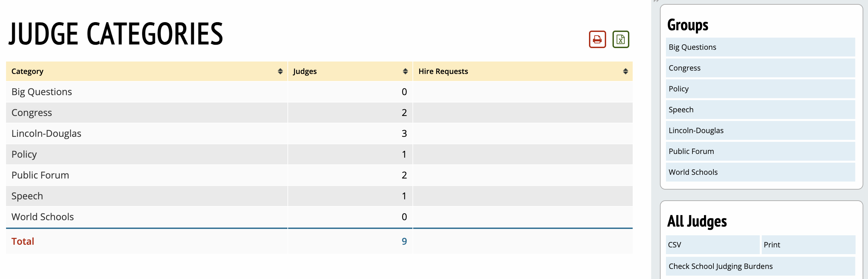Viewport: 868px width, 279px height.
Task: Download All Judges CSV
Action: (x=712, y=245)
